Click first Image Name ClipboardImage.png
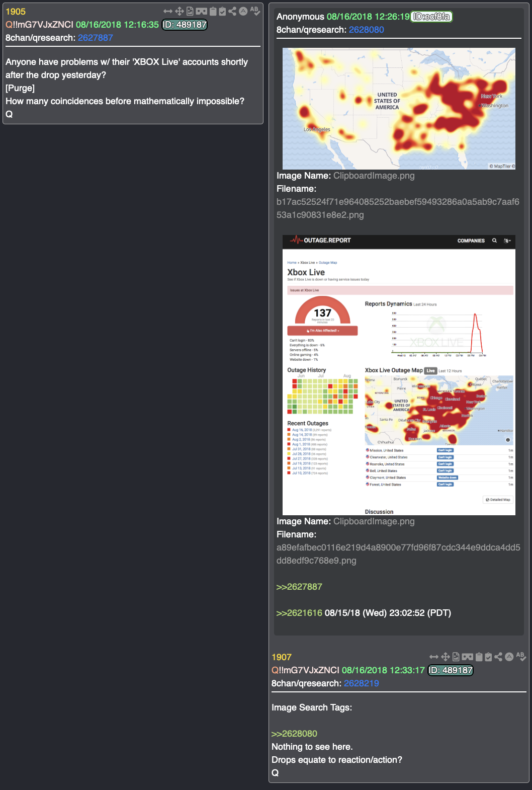The height and width of the screenshot is (790, 532). tap(374, 176)
